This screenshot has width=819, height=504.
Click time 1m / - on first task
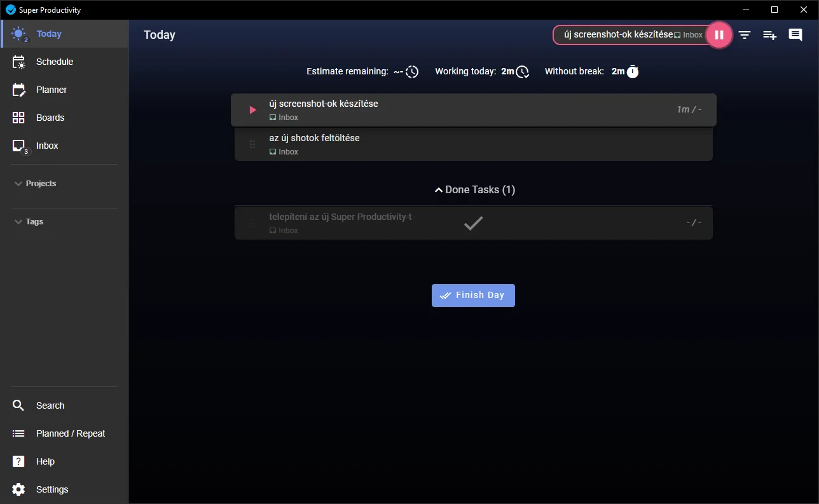(x=689, y=109)
